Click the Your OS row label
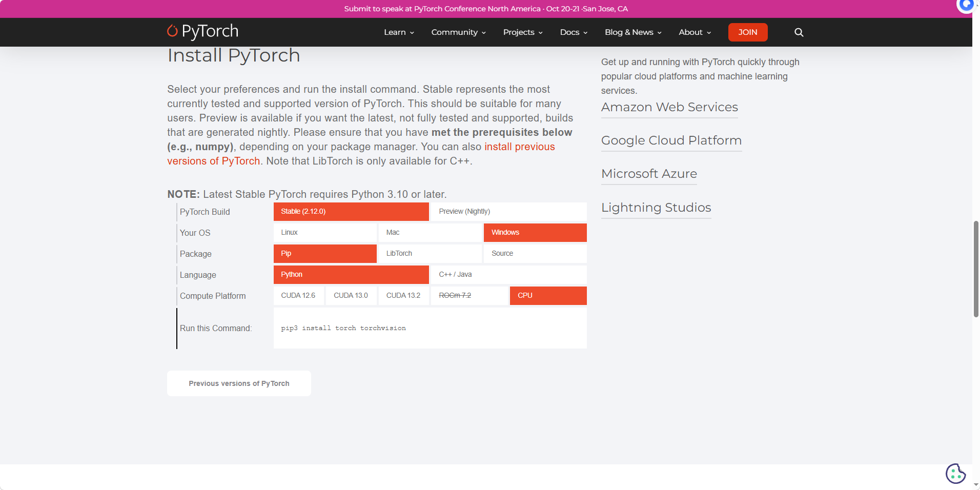 click(x=195, y=233)
